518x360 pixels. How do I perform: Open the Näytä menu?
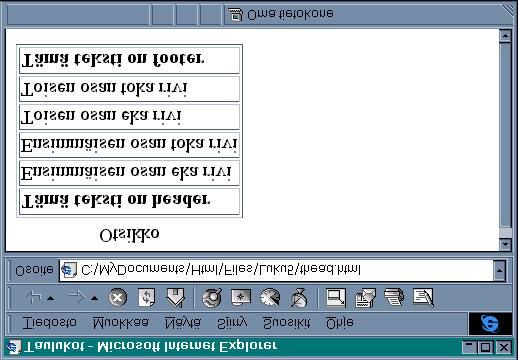183,323
